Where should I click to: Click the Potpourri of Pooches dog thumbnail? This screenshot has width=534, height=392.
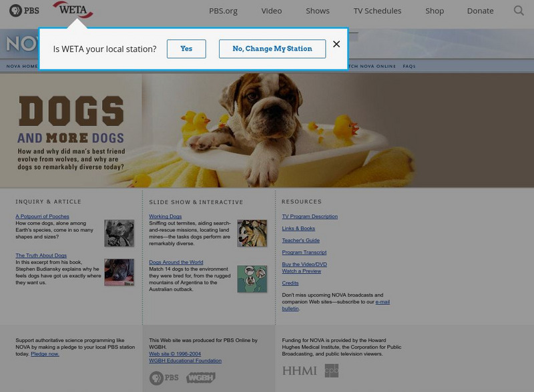pos(119,233)
